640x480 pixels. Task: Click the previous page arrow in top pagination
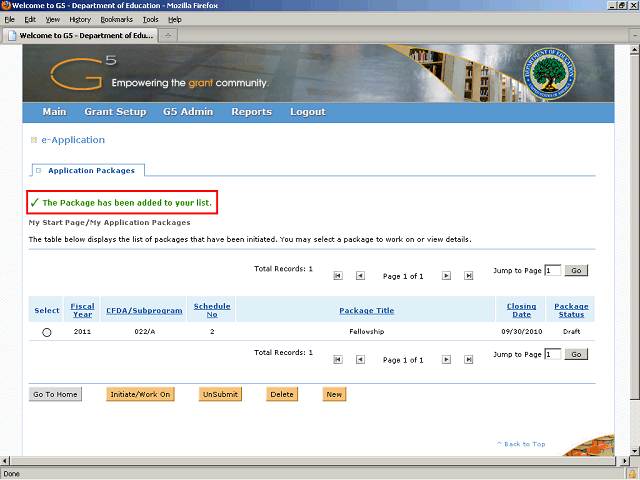click(360, 276)
